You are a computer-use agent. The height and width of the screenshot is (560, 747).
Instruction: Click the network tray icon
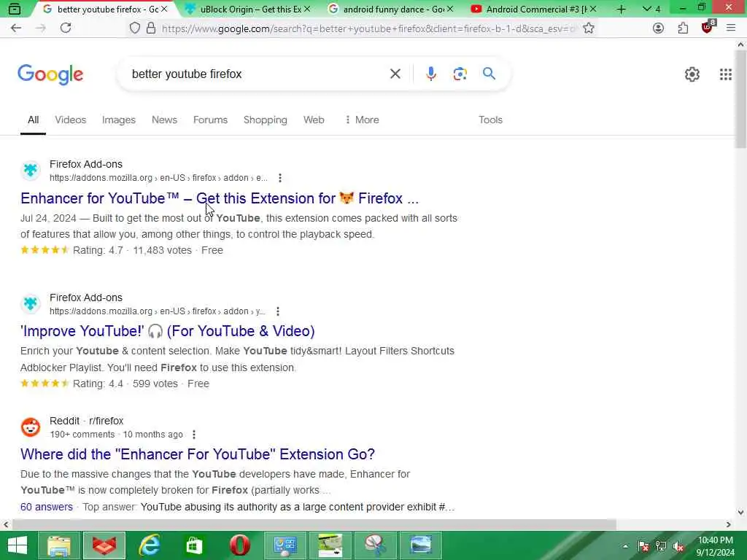click(661, 547)
